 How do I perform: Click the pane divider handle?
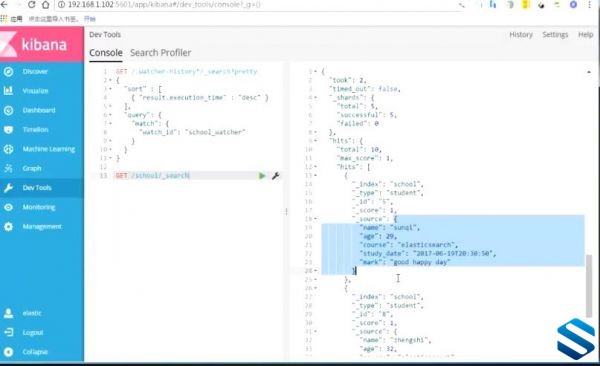pyautogui.click(x=286, y=212)
